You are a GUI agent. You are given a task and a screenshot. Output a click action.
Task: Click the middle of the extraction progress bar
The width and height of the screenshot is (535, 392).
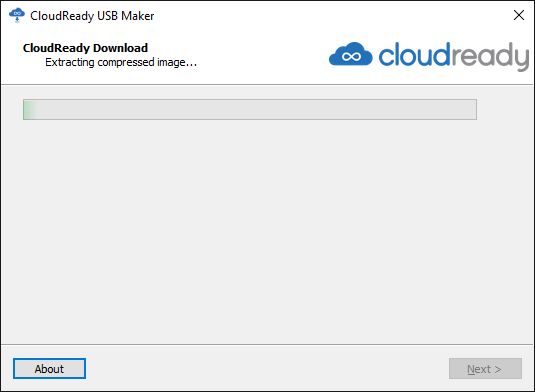click(x=250, y=110)
